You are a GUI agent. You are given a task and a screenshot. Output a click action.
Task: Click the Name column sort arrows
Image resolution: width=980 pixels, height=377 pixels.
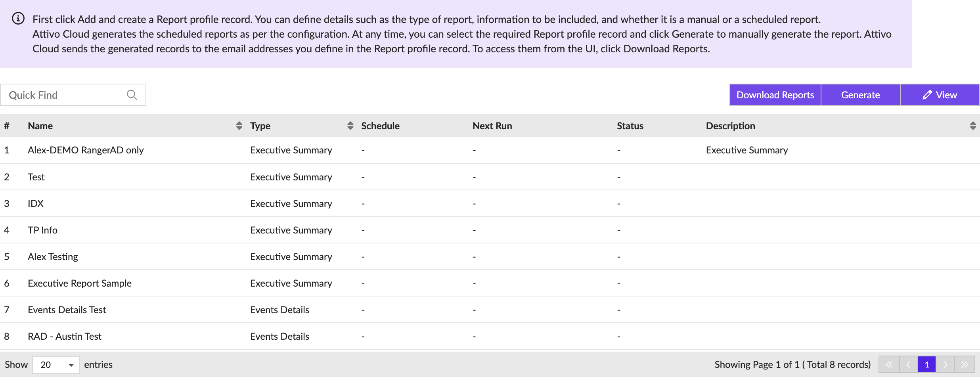pos(239,126)
